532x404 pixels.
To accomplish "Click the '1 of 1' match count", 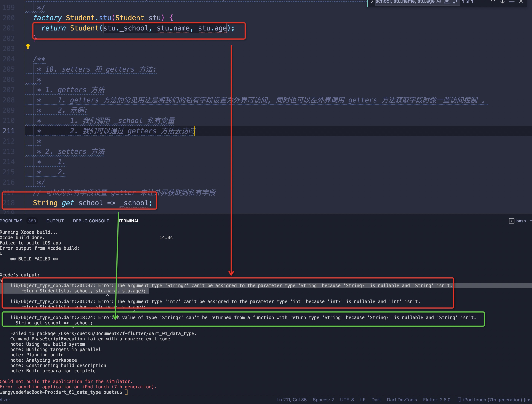I will click(x=467, y=2).
